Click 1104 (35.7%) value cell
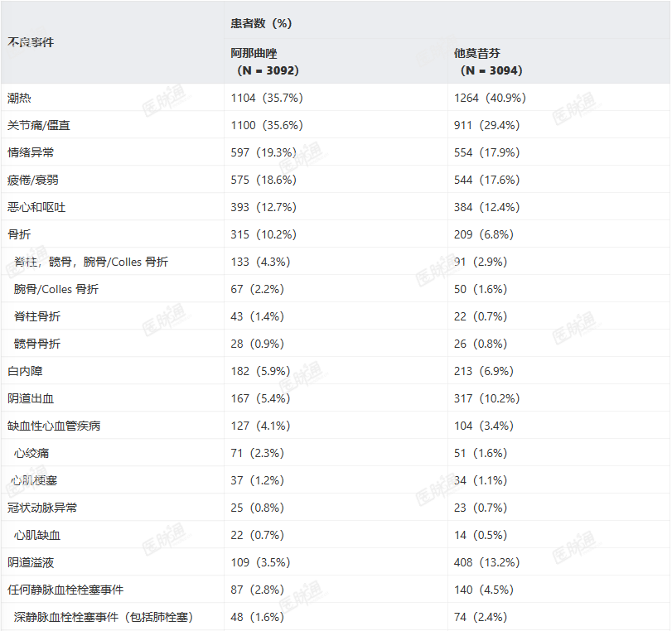Image resolution: width=672 pixels, height=631 pixels. tap(267, 98)
